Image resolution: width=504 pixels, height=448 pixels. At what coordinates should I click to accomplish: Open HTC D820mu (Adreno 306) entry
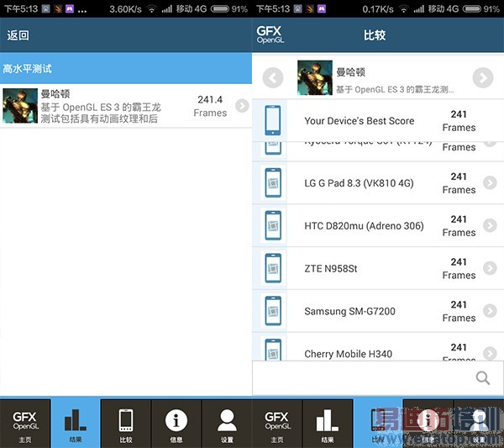(x=364, y=226)
